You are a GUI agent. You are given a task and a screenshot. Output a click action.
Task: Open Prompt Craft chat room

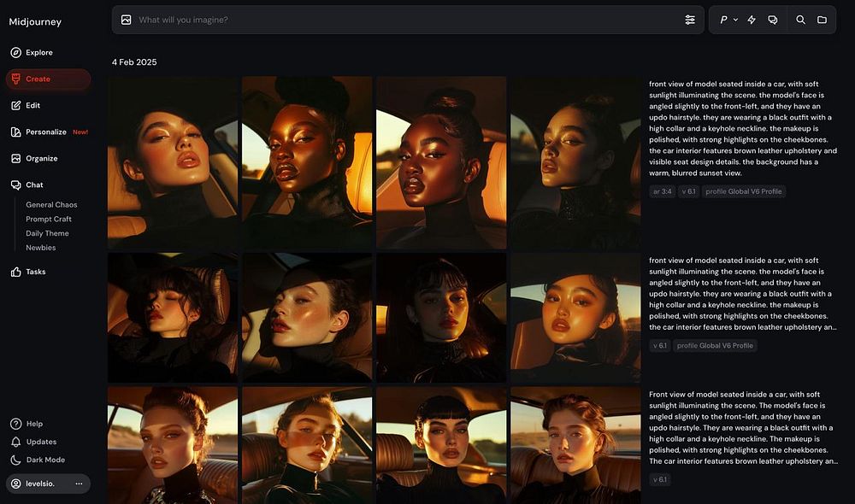point(49,219)
